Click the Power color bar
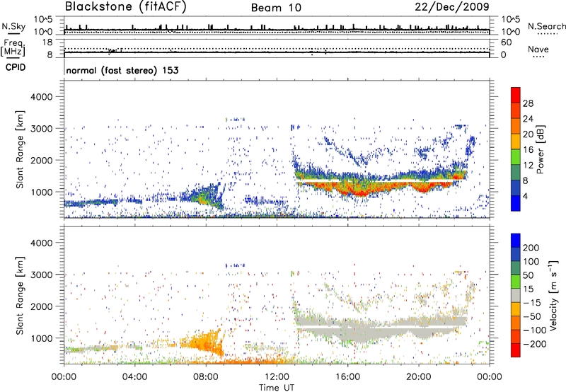 516,149
